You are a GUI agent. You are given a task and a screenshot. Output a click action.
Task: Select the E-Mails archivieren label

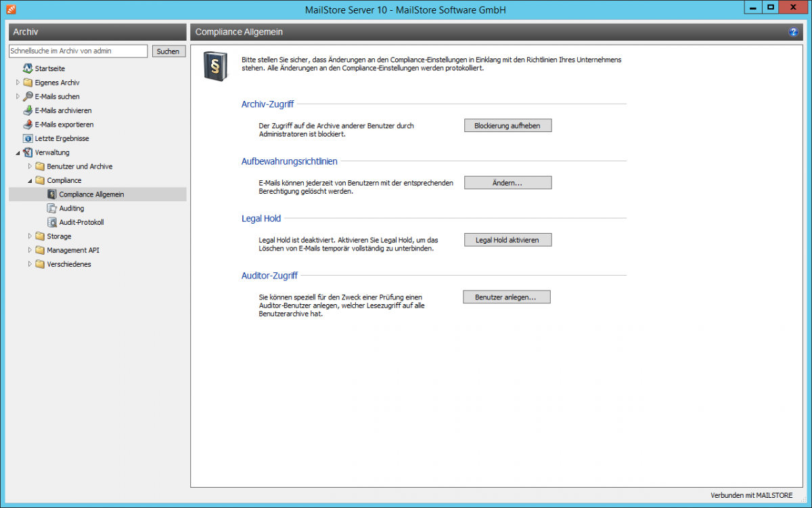[x=63, y=110]
